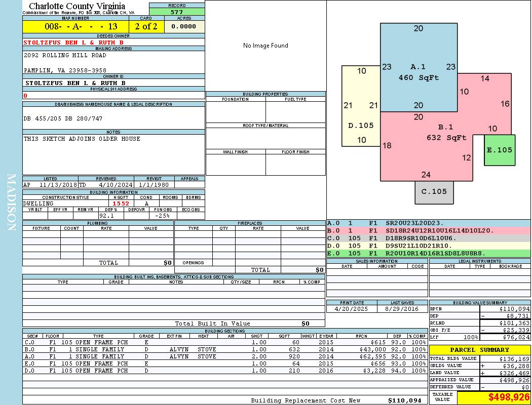This screenshot has height=405, width=532.
Task: Select the red deeded owner name STOLTZFUS
Action: pos(73,43)
